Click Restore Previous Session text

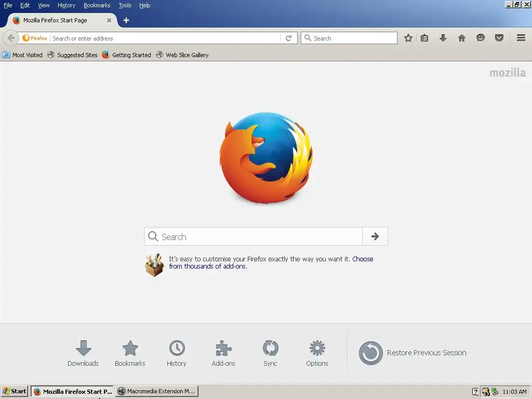(x=427, y=353)
